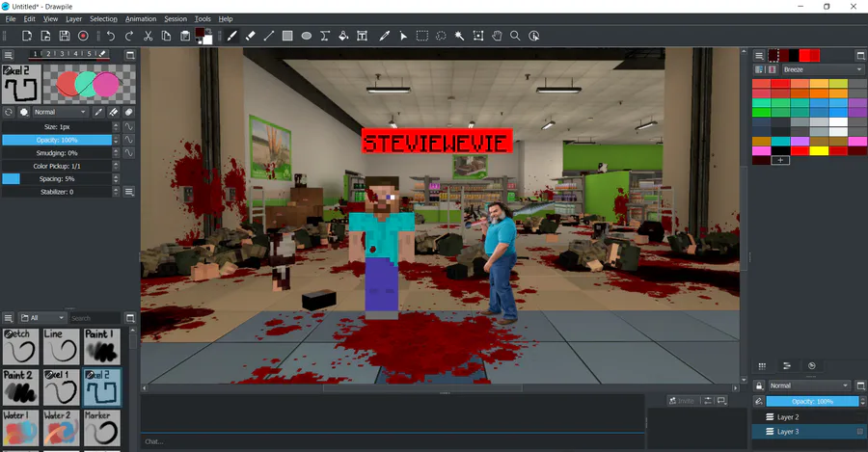868x452 pixels.
Task: Open the color palette panel hamburger menu
Action: tap(759, 55)
